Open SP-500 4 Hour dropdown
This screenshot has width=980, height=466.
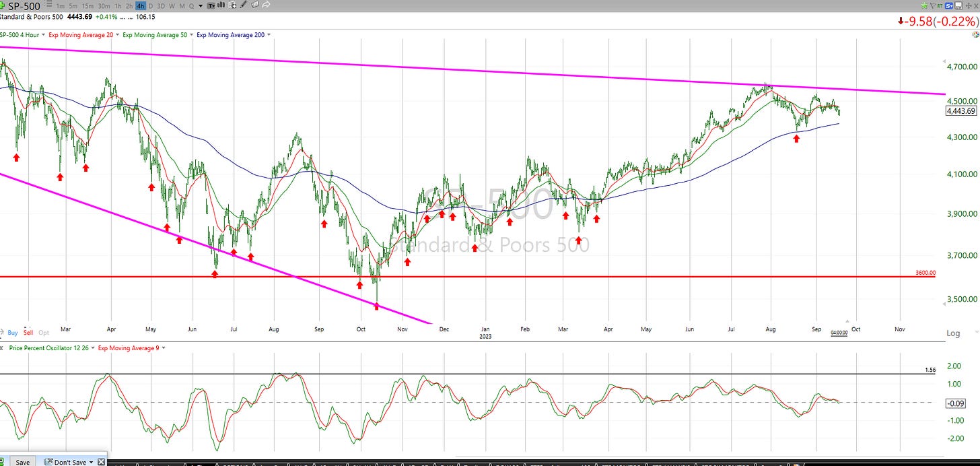(x=43, y=34)
